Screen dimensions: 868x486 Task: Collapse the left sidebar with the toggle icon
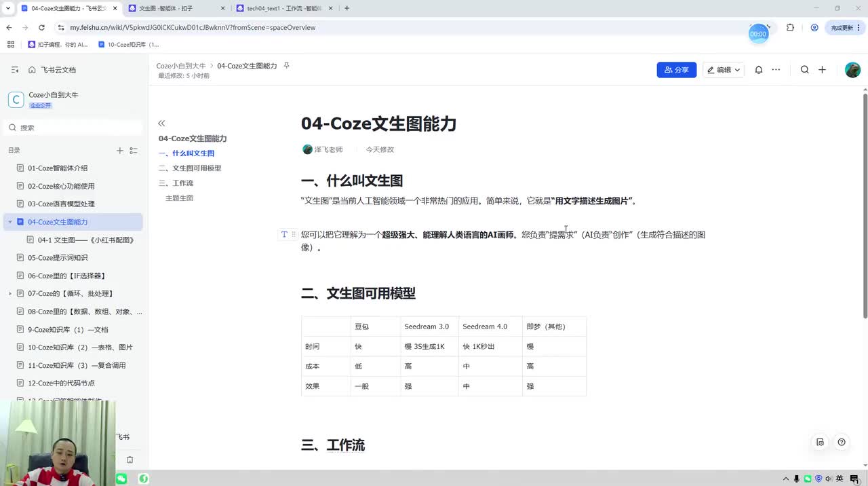[14, 70]
